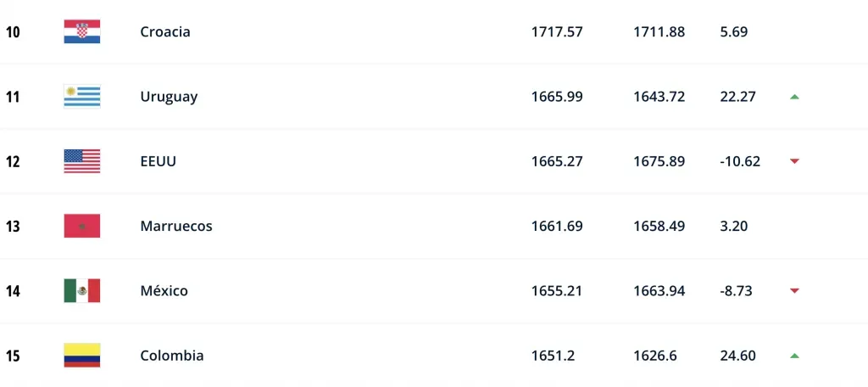Open the Uruguay team link
Viewport: 868px width, 387px height.
169,97
